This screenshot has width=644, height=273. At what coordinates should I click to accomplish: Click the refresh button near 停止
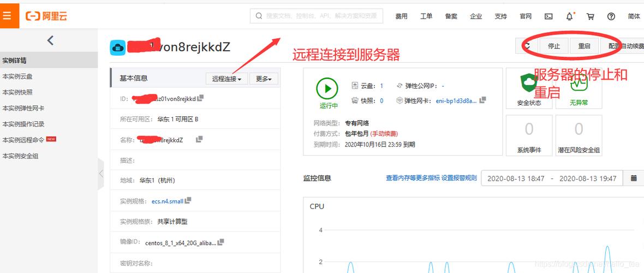pos(527,46)
